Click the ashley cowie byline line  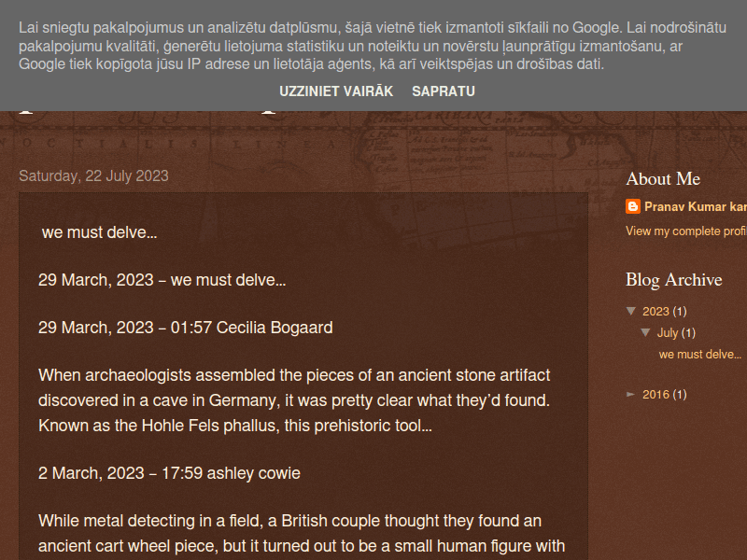tap(169, 473)
